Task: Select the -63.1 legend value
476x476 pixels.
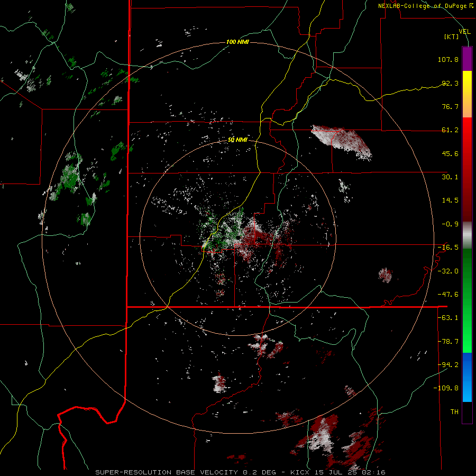Action: [448, 318]
